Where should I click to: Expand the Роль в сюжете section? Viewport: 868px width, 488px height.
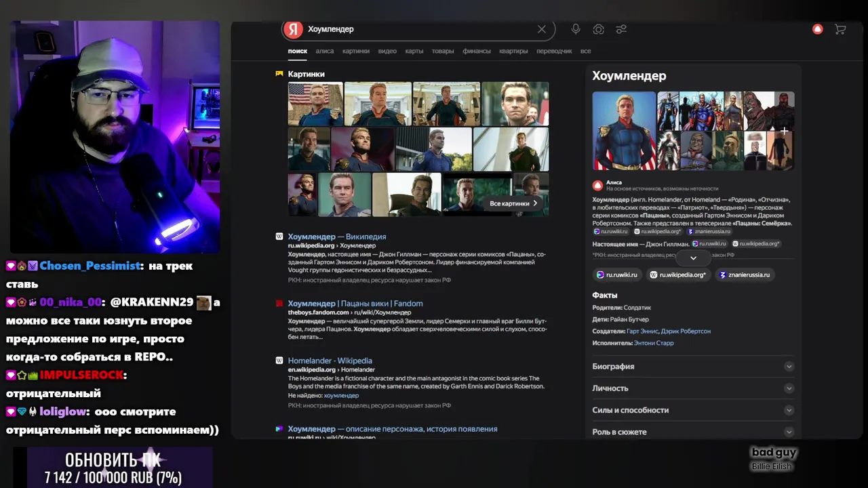693,432
